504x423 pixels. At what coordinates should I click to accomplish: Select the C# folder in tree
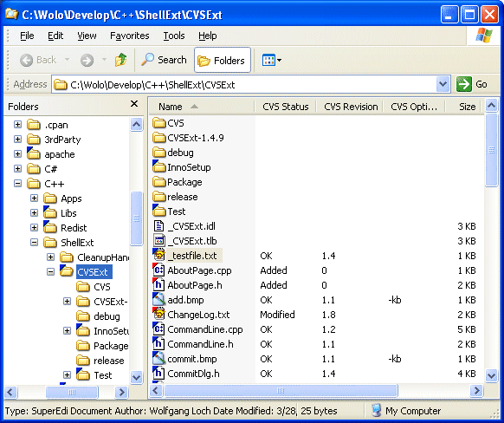[42, 169]
